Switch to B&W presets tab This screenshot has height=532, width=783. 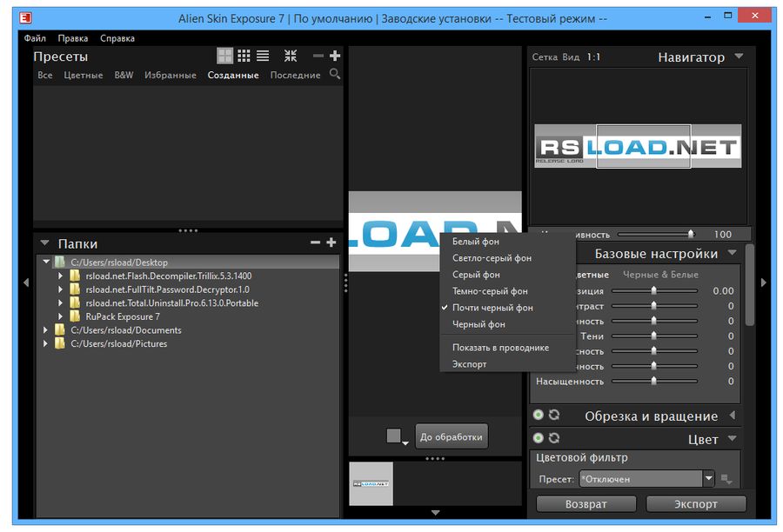[x=124, y=75]
